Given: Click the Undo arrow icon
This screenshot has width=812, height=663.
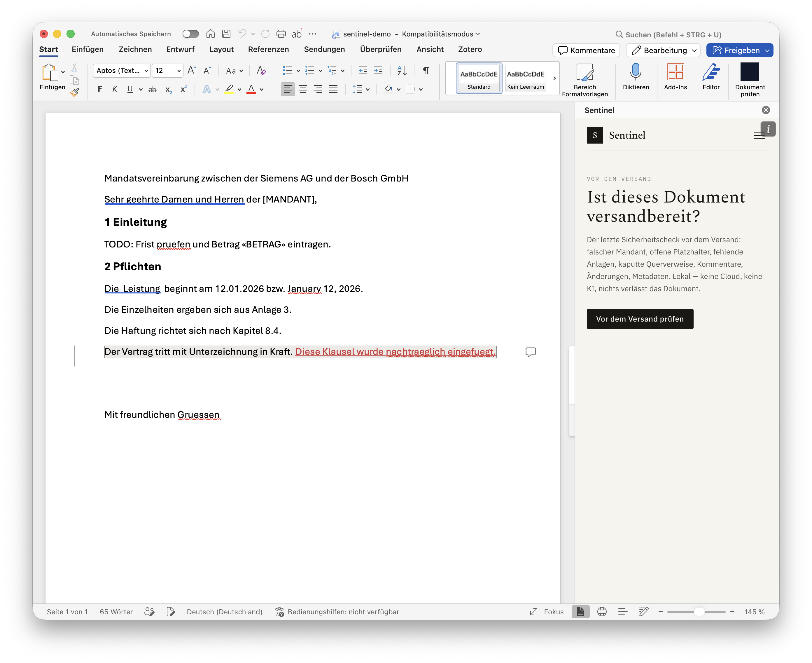Looking at the screenshot, I should 242,34.
